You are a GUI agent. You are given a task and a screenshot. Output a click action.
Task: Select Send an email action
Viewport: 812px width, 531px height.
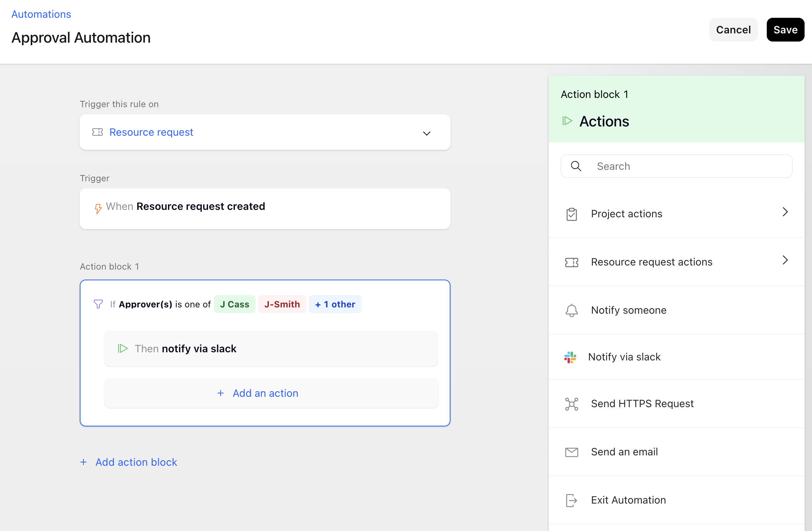[624, 452]
